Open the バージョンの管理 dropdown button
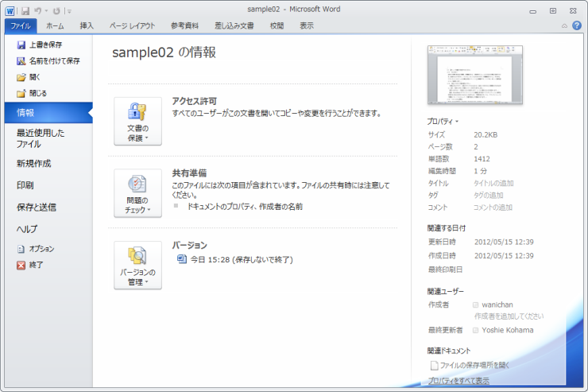The width and height of the screenshot is (588, 392). 138,266
